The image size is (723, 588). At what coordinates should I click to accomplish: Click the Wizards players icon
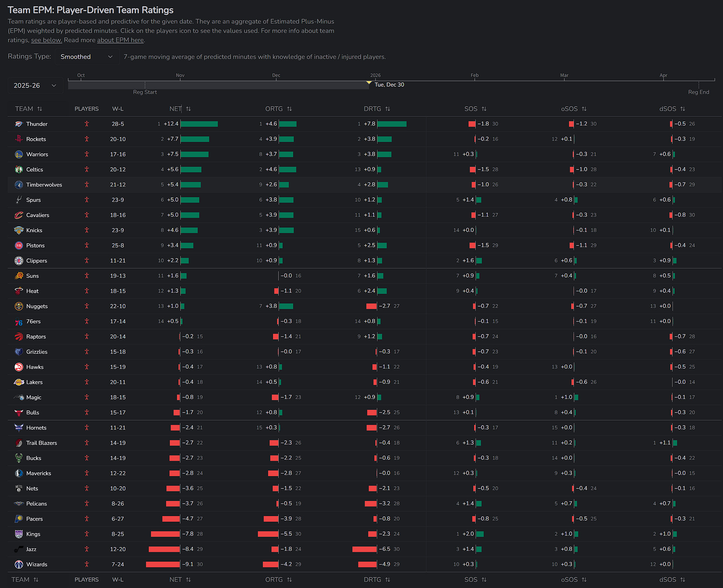point(87,564)
